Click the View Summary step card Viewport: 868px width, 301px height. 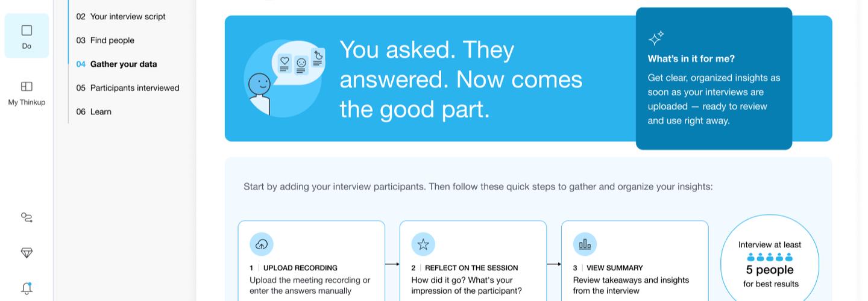click(634, 265)
